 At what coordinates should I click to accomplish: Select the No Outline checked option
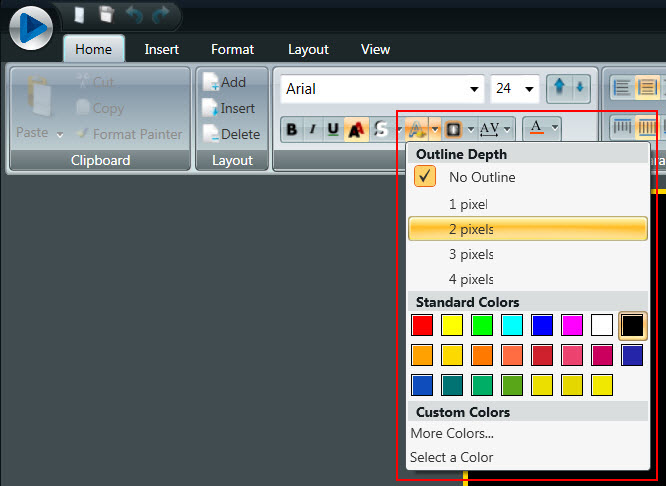point(481,177)
